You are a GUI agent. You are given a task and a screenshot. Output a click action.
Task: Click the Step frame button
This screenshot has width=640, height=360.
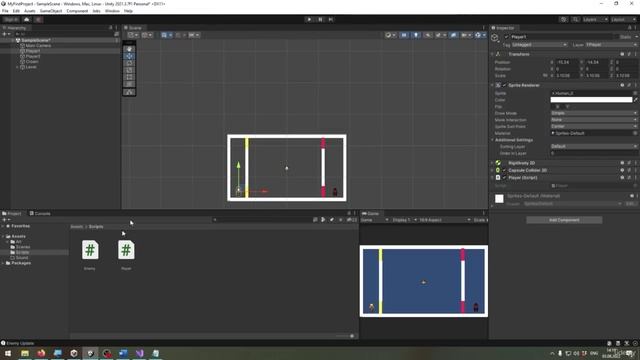coord(331,19)
